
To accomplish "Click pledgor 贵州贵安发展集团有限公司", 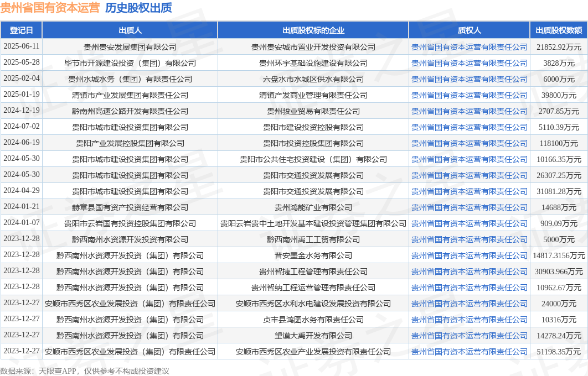I will 130,47.
